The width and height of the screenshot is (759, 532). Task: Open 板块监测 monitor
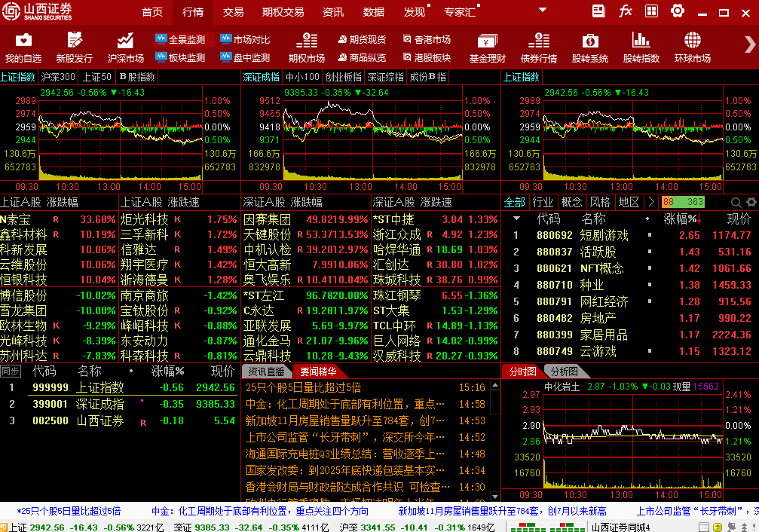click(x=180, y=57)
